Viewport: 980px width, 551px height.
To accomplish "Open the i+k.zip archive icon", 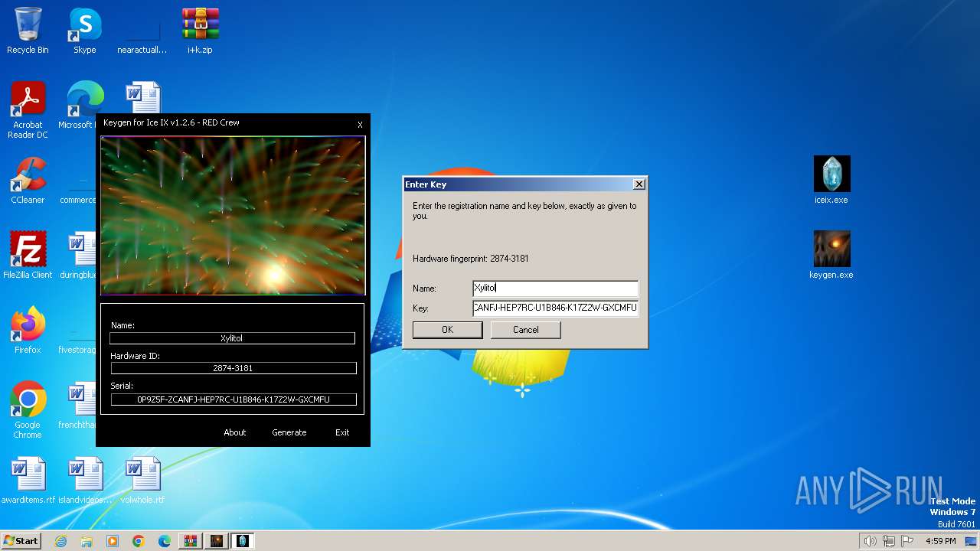I will 200,31.
